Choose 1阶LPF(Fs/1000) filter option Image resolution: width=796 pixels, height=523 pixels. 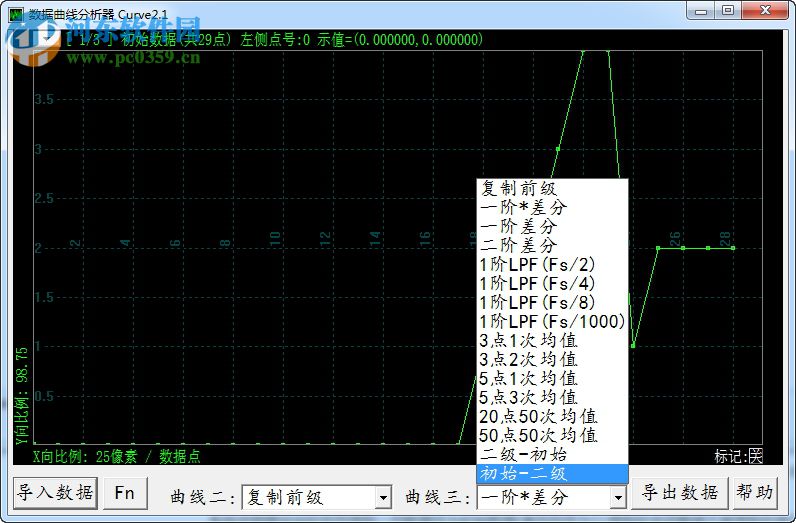(x=552, y=321)
